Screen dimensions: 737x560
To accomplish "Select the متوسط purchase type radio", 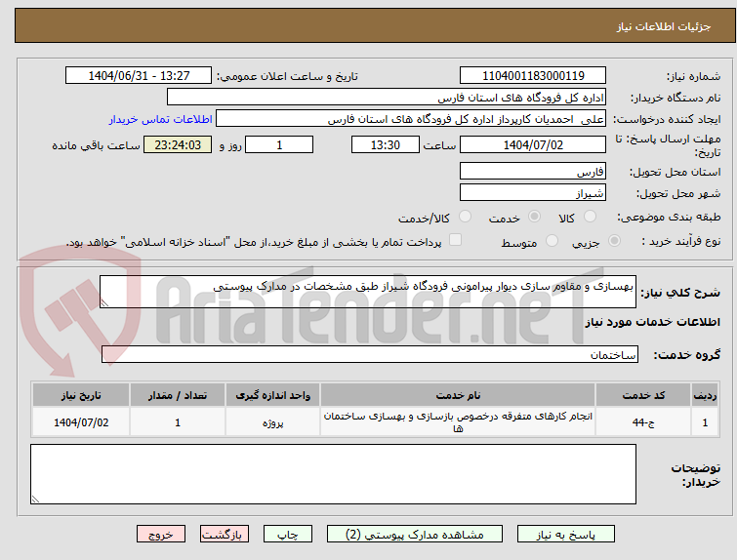I will tap(552, 241).
